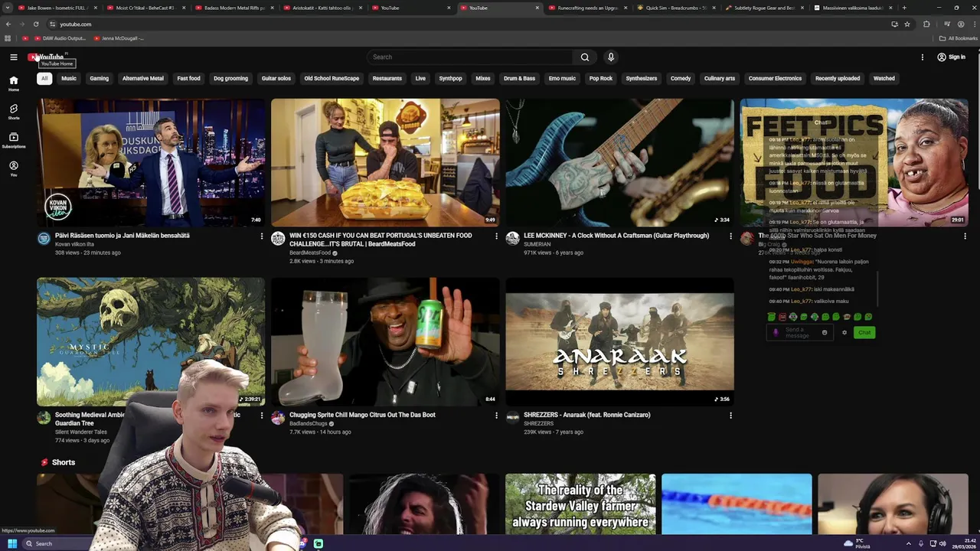Image resolution: width=980 pixels, height=551 pixels.
Task: Select the Synthpop chip
Action: tap(450, 78)
